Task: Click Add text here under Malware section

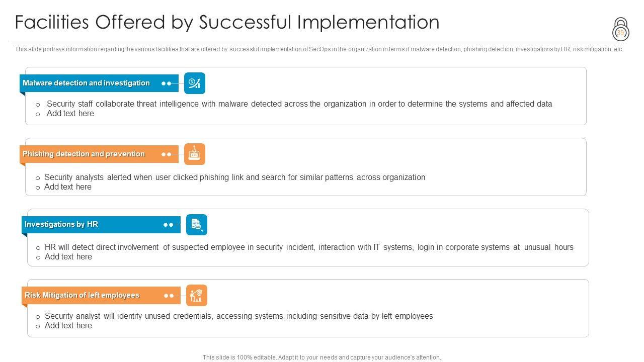Action: point(70,114)
